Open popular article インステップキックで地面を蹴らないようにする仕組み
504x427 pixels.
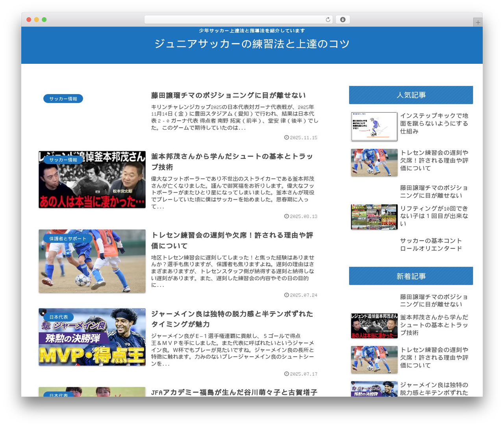(x=434, y=123)
